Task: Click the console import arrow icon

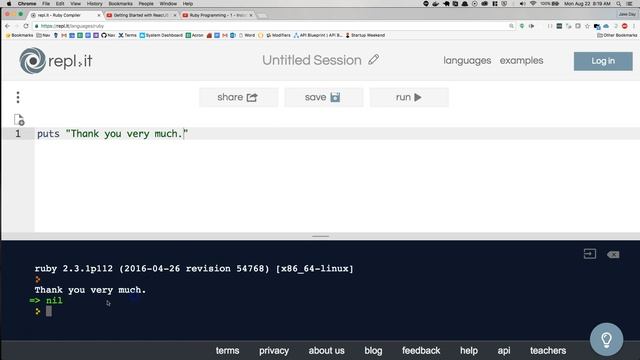Action: pyautogui.click(x=589, y=254)
